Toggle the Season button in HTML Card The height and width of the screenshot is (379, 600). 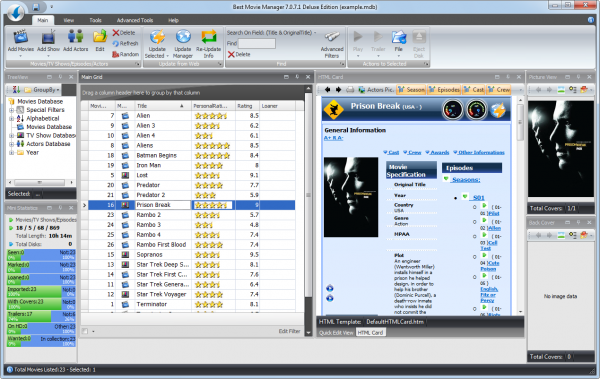pyautogui.click(x=411, y=90)
